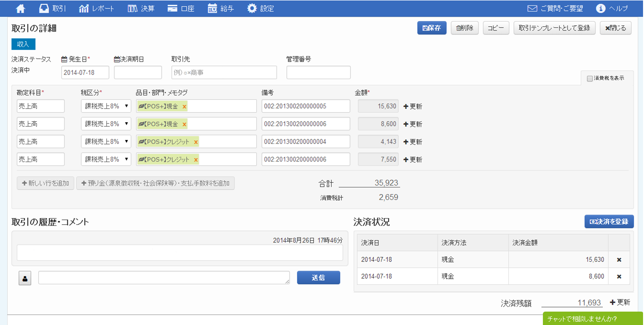This screenshot has width=644, height=325.
Task: Delete the 15,630 payment row
Action: tap(619, 260)
